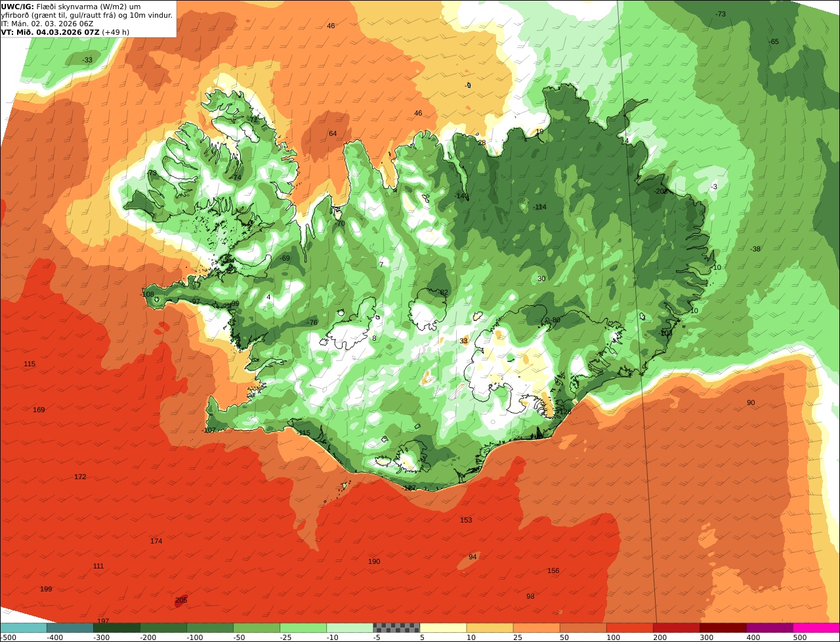
Task: Select the '500' legend tick label
Action: click(799, 637)
